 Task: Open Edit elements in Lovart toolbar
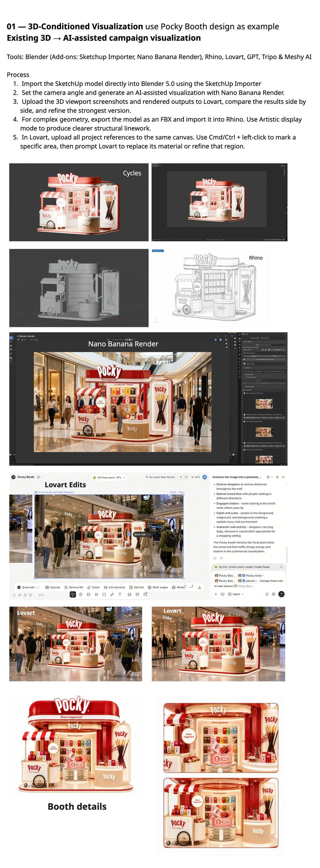pyautogui.click(x=115, y=587)
